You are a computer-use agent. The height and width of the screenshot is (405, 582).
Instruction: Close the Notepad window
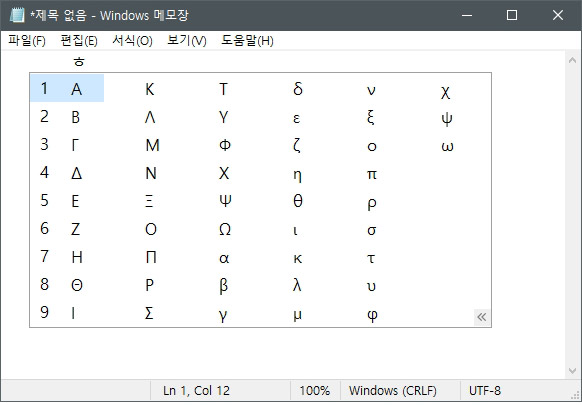(x=558, y=15)
